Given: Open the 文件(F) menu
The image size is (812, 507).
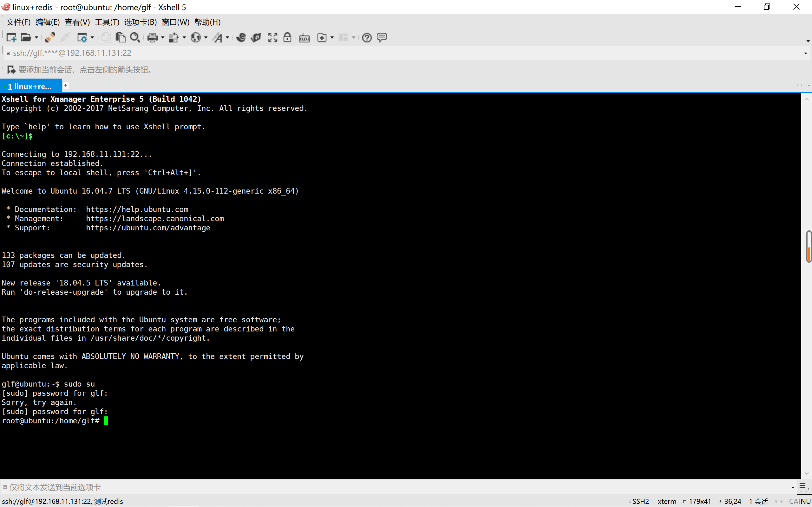Looking at the screenshot, I should tap(18, 22).
